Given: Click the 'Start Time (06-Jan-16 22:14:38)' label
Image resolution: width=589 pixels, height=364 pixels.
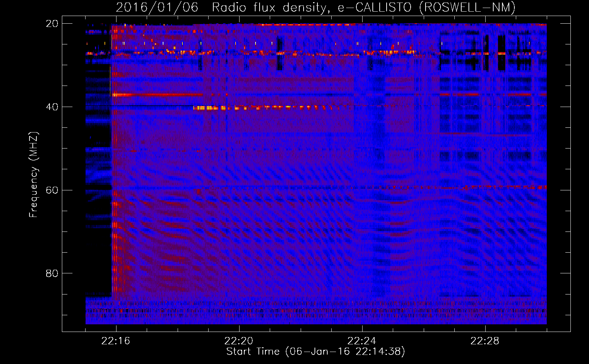Looking at the screenshot, I should click(316, 352).
